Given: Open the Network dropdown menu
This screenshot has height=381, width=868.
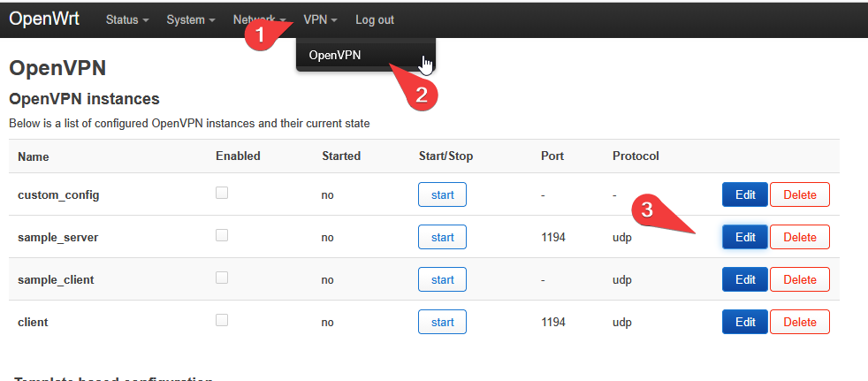Looking at the screenshot, I should click(259, 20).
